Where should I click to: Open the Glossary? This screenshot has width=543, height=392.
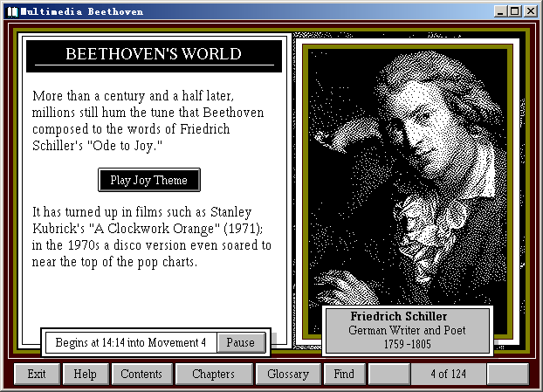coord(288,374)
